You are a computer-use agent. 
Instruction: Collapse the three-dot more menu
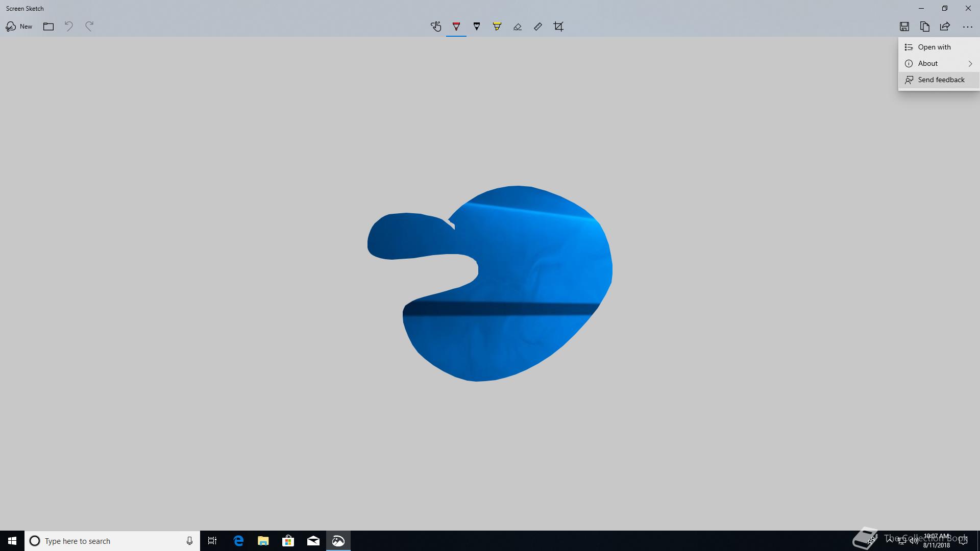coord(967,27)
